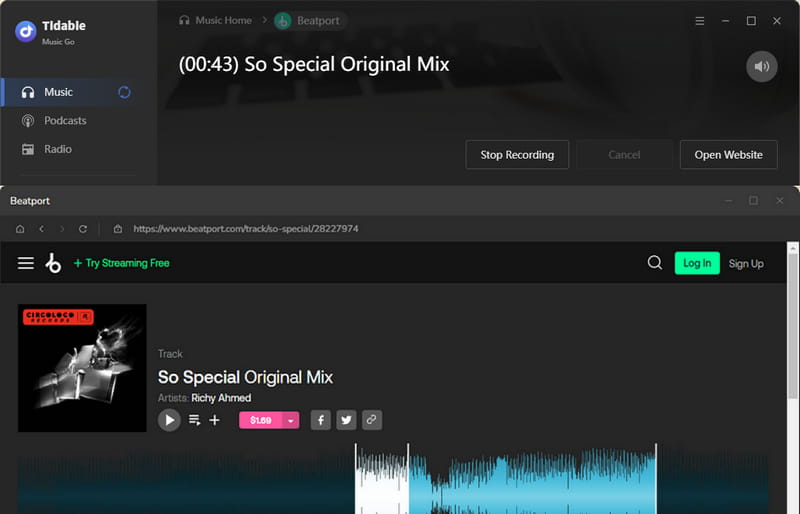Screen dimensions: 800x514
Task: Share track on Facebook
Action: coord(321,420)
